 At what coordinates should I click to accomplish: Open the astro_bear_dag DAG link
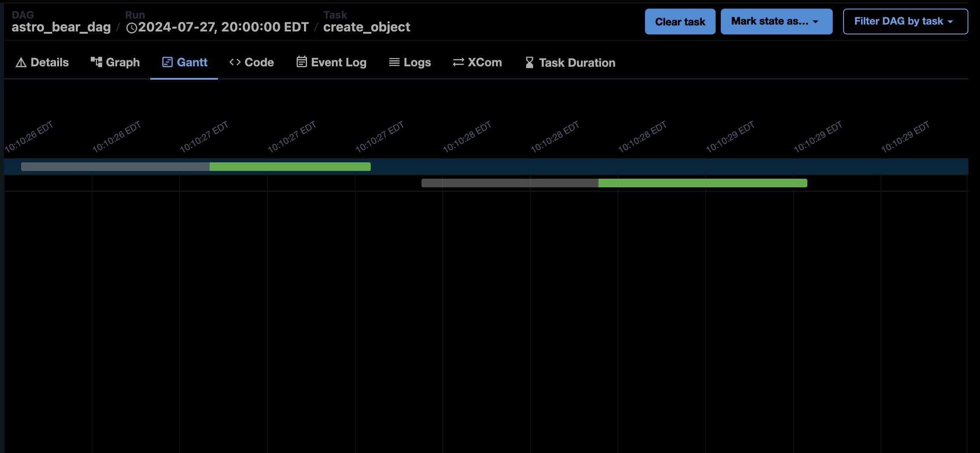pyautogui.click(x=62, y=27)
